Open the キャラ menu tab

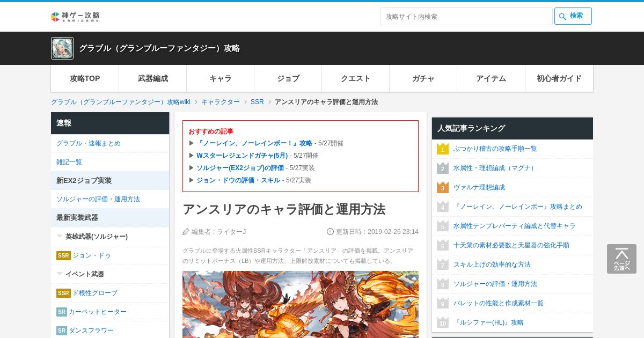[221, 78]
